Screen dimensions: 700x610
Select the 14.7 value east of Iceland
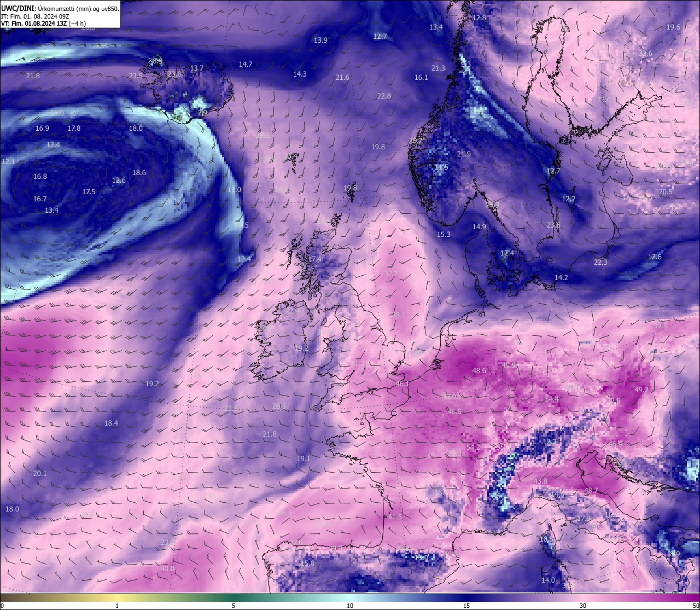(246, 64)
